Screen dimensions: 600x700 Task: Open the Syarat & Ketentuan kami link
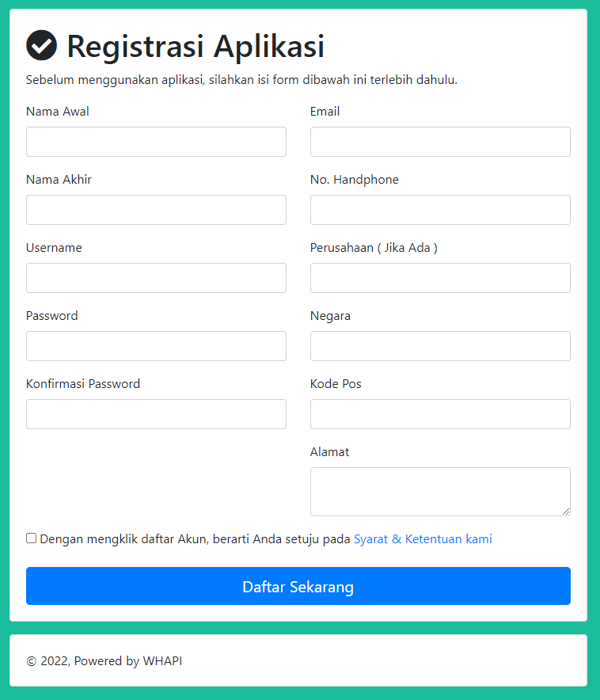point(423,538)
